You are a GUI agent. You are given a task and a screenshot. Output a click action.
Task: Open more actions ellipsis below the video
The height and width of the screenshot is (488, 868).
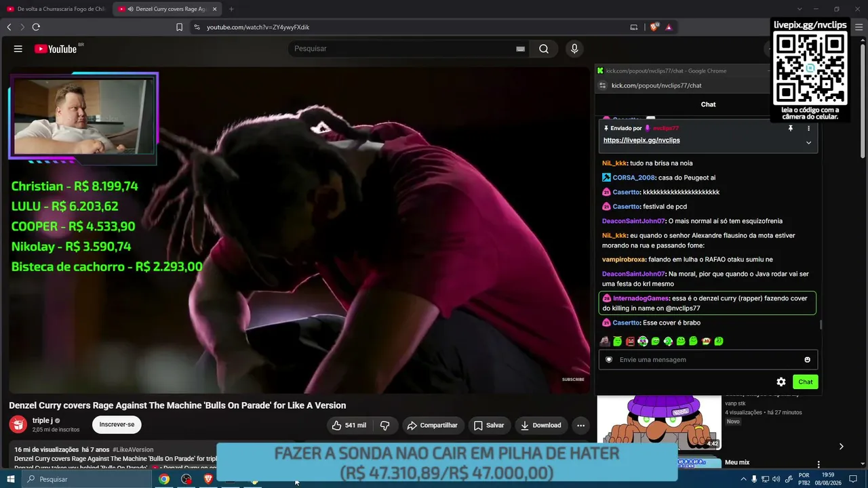coord(580,426)
